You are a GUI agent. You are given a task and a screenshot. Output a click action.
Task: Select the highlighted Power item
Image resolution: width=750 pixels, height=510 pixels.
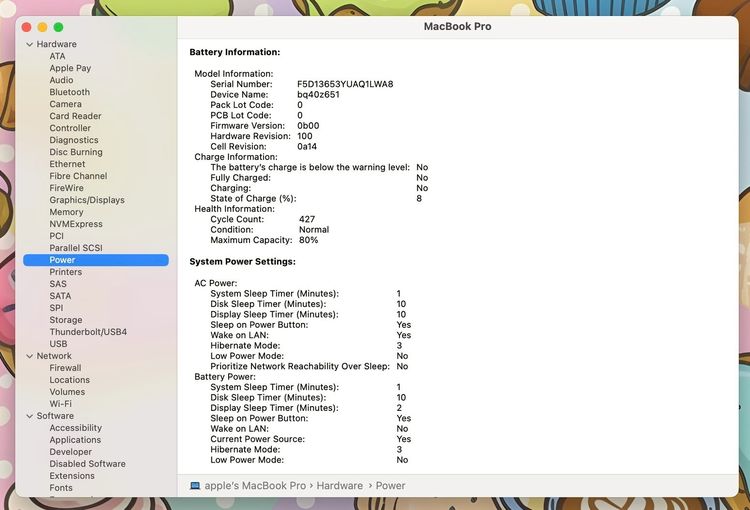[96, 260]
